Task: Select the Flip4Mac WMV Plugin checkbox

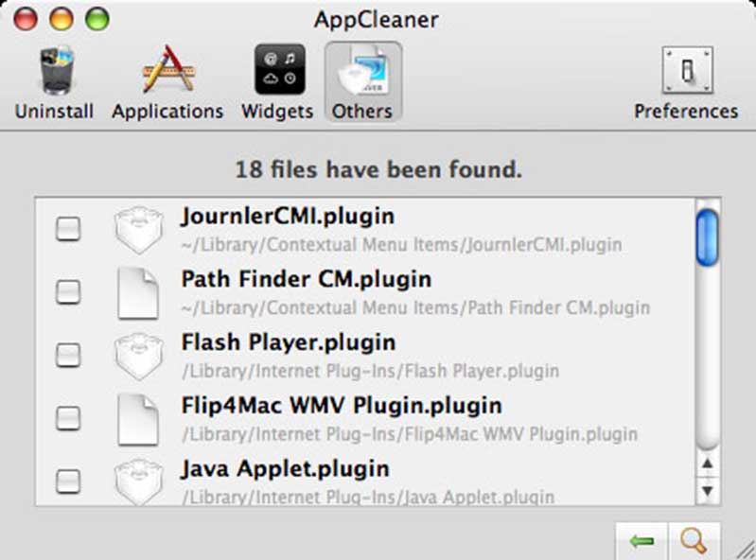Action: point(68,419)
